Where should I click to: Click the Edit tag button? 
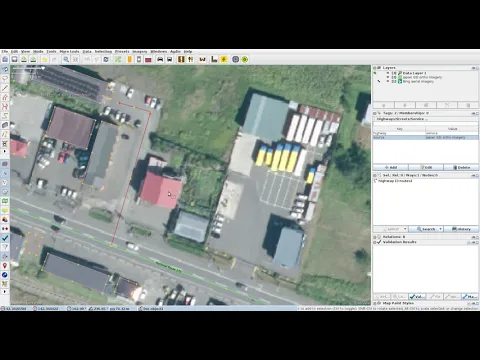coord(426,167)
